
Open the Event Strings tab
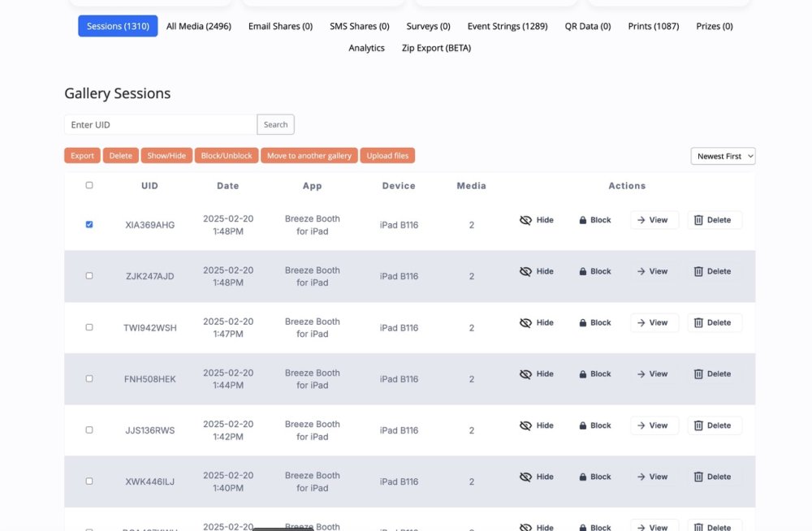(508, 26)
